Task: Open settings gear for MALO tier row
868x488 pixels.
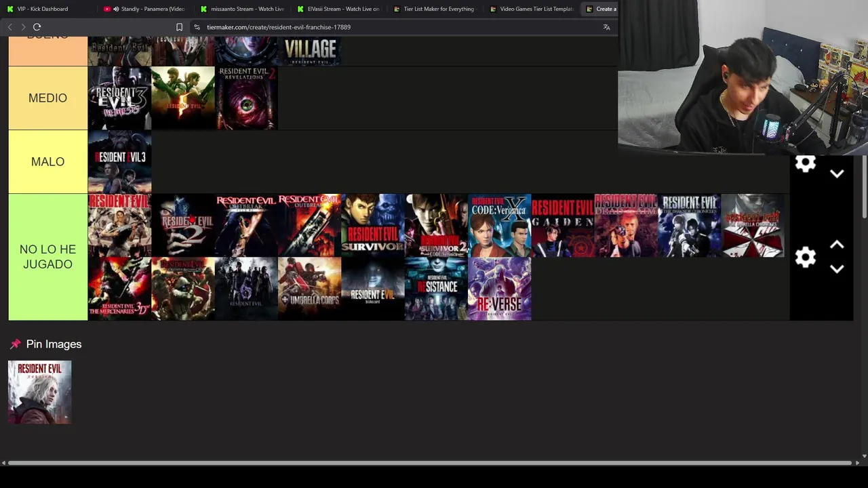Action: pos(806,163)
